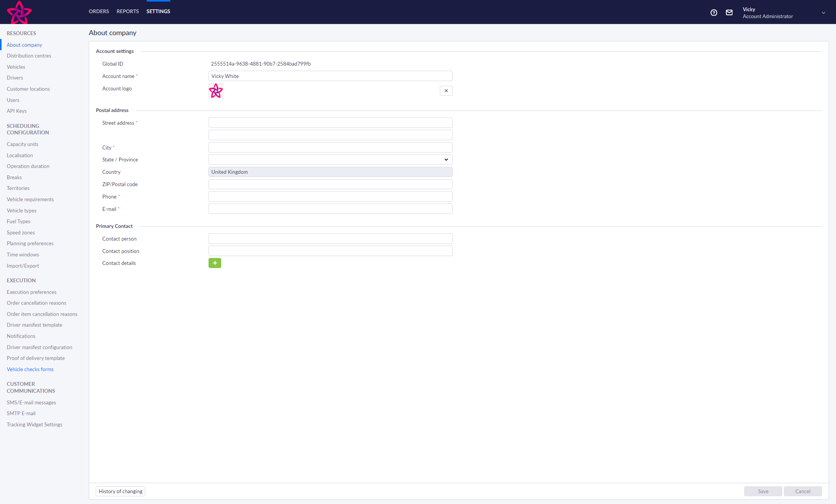Open Tracking Widget Settings

pos(34,424)
